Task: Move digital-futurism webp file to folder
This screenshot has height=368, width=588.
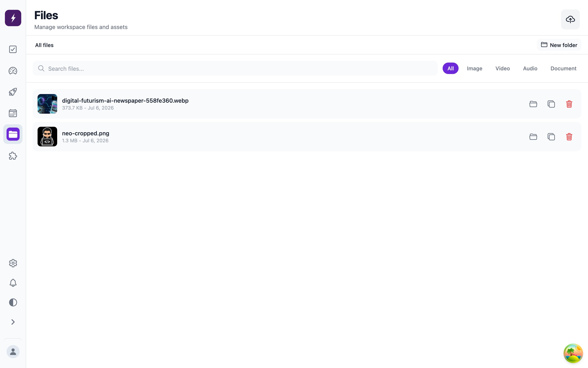Action: [x=533, y=104]
